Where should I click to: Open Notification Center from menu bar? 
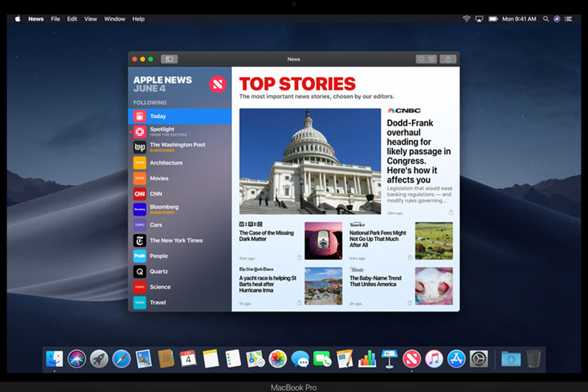click(x=568, y=19)
